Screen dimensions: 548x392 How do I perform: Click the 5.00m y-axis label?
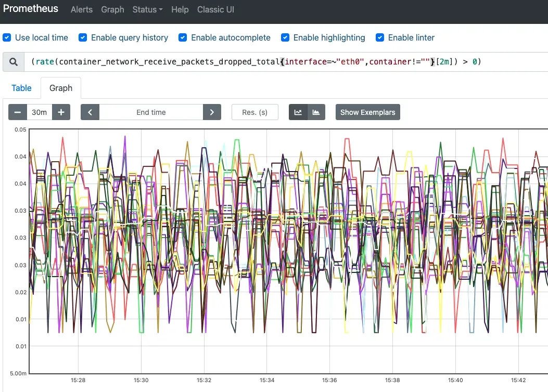click(18, 373)
